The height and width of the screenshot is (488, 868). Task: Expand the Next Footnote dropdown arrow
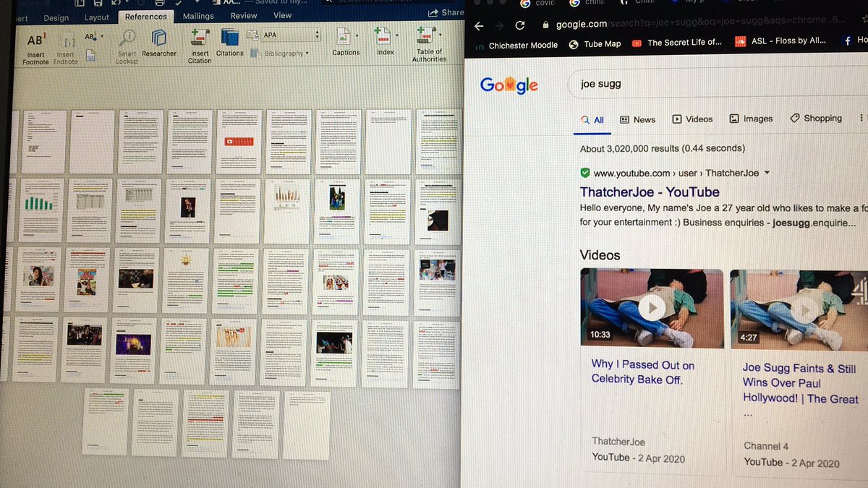coord(102,36)
